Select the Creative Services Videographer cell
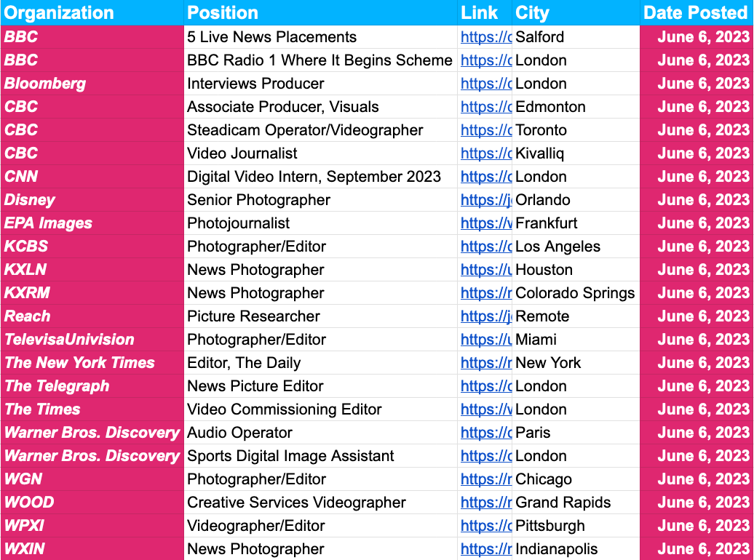 (x=296, y=503)
